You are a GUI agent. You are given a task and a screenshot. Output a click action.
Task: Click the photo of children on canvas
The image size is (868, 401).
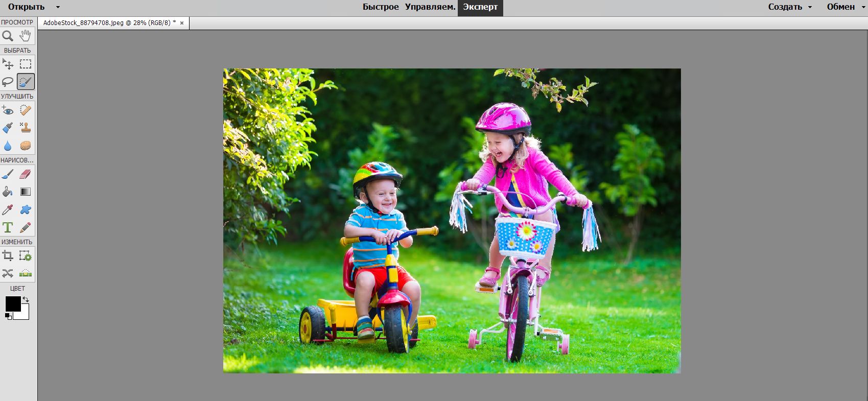click(452, 221)
